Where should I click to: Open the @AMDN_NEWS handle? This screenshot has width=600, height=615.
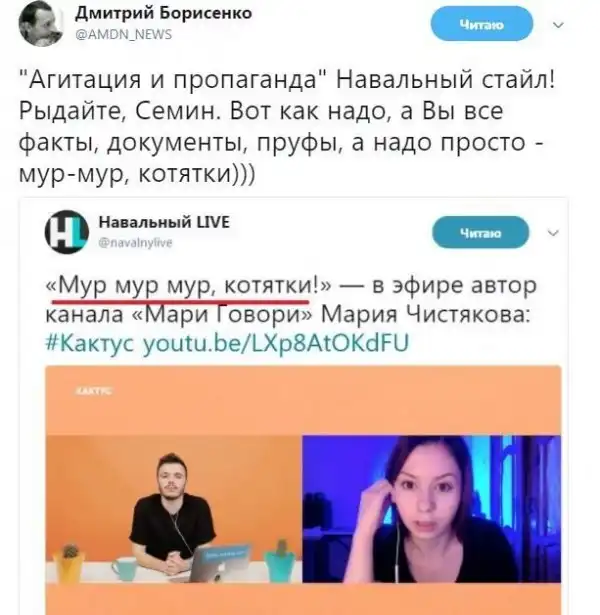[123, 35]
